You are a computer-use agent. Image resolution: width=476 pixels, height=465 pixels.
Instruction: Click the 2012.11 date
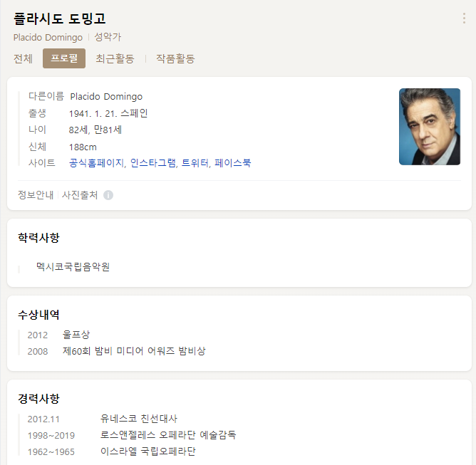pos(43,419)
